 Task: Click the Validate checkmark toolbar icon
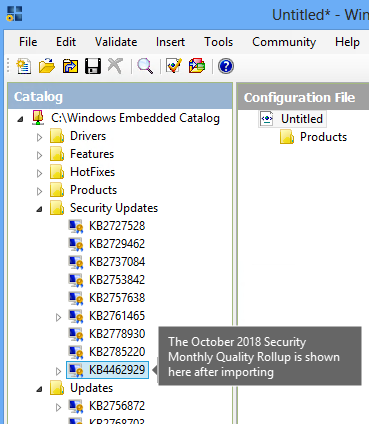pos(174,66)
